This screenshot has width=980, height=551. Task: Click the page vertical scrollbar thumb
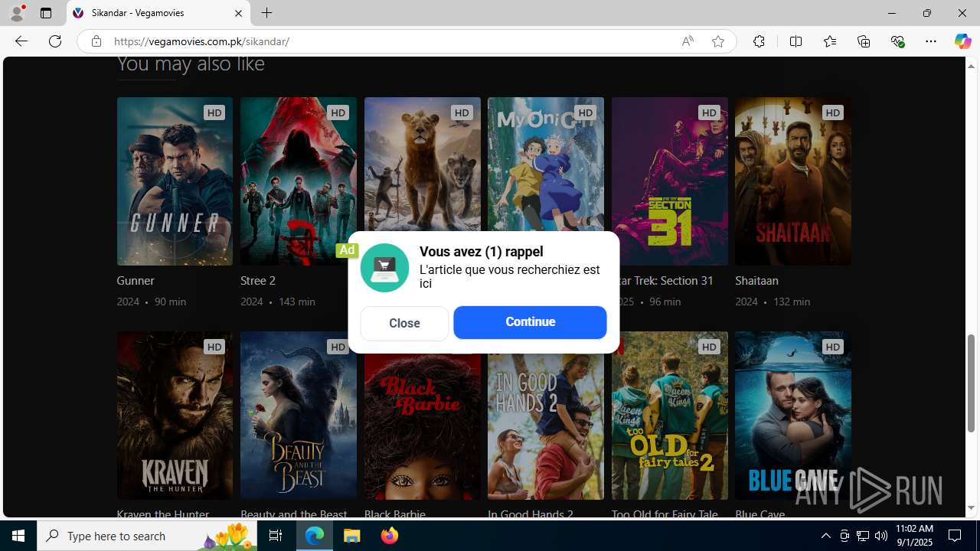pyautogui.click(x=972, y=383)
